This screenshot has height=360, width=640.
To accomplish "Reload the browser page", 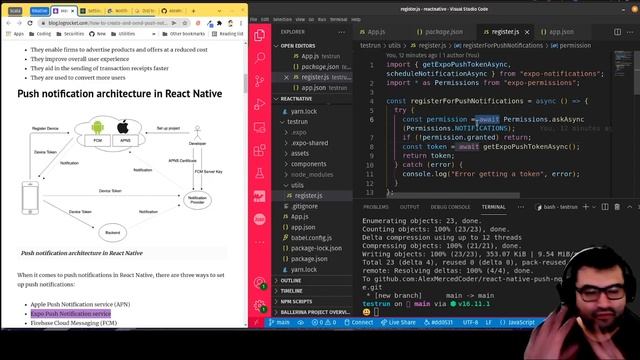I will click(30, 23).
